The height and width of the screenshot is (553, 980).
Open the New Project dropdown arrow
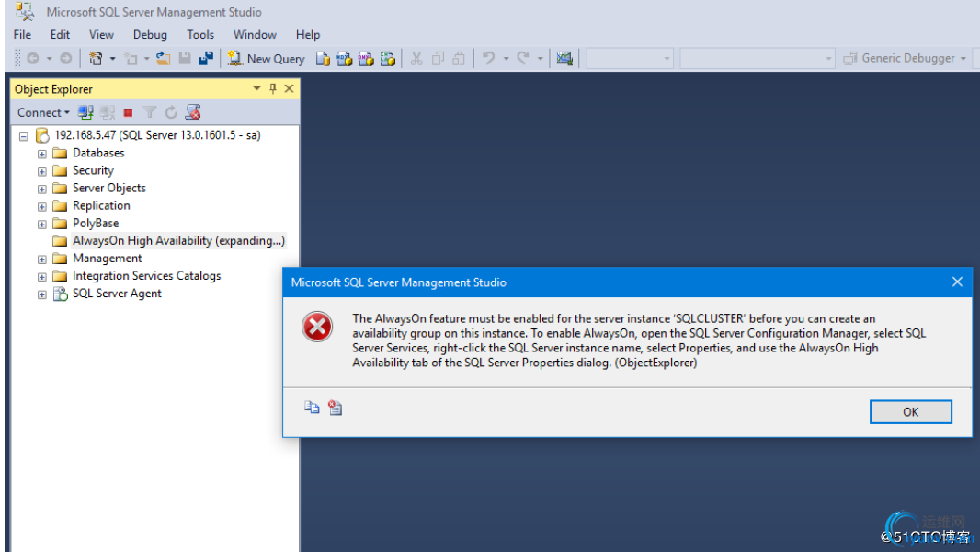(113, 59)
